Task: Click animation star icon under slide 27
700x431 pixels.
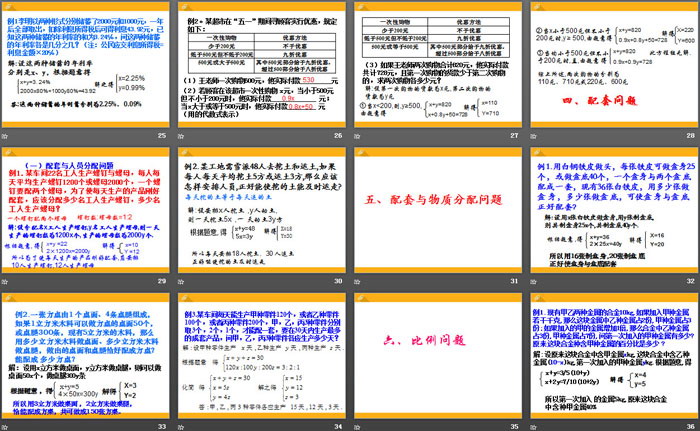Action: pyautogui.click(x=357, y=136)
